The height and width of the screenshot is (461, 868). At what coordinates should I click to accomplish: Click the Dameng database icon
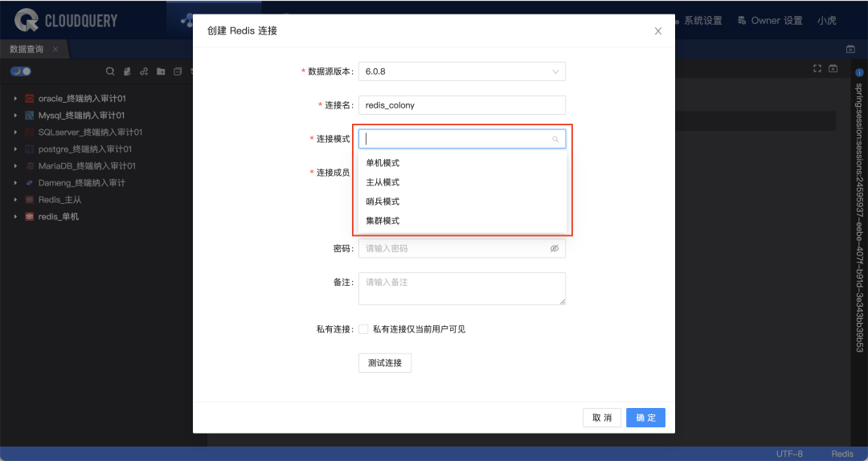pos(30,183)
